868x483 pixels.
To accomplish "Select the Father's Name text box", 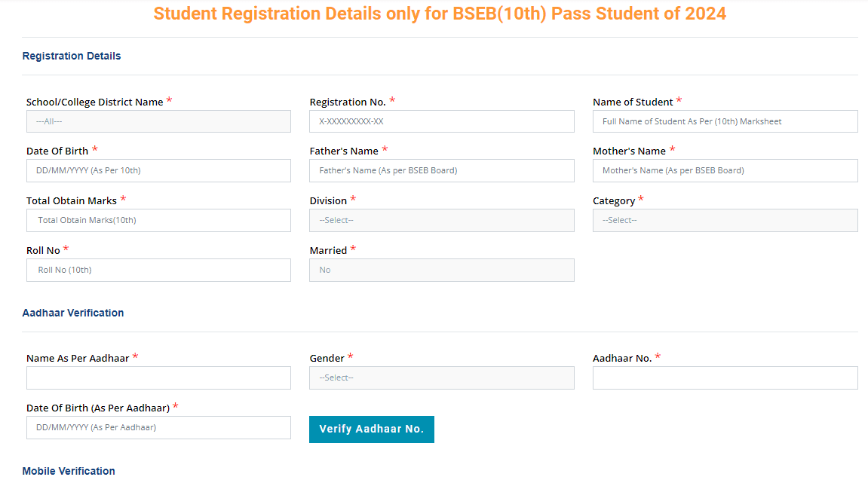I will 441,170.
